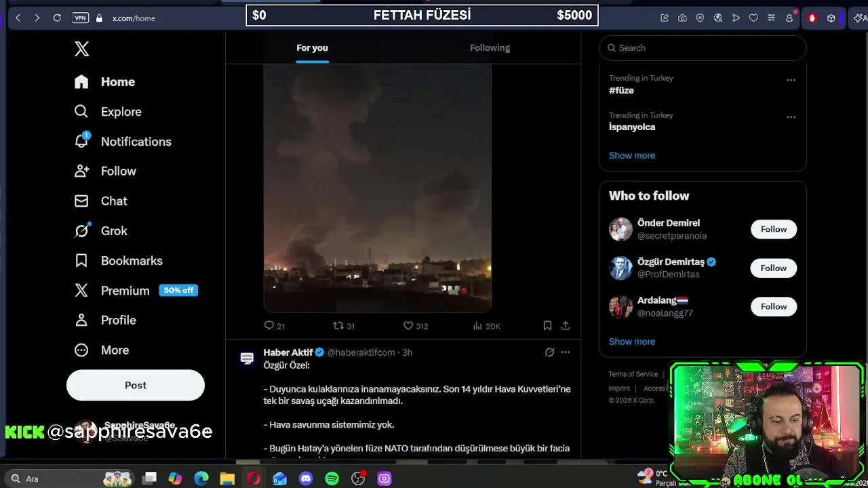This screenshot has height=488, width=868.
Task: Open view analytics showing 20K
Action: 487,326
